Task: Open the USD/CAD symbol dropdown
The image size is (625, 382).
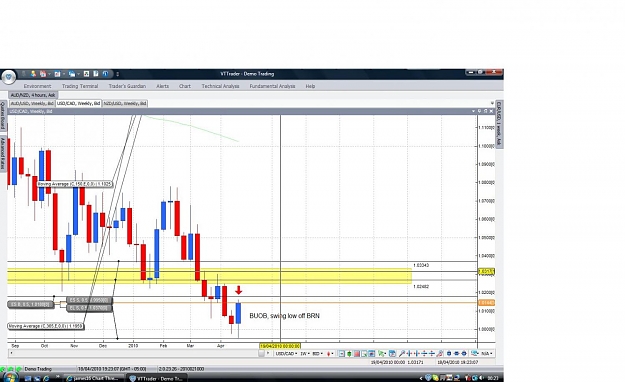Action: (286, 354)
